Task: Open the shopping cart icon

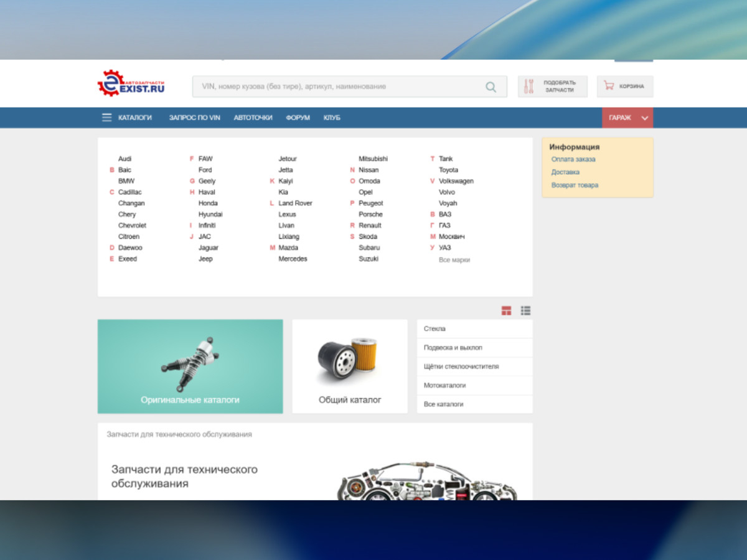Action: pos(609,86)
